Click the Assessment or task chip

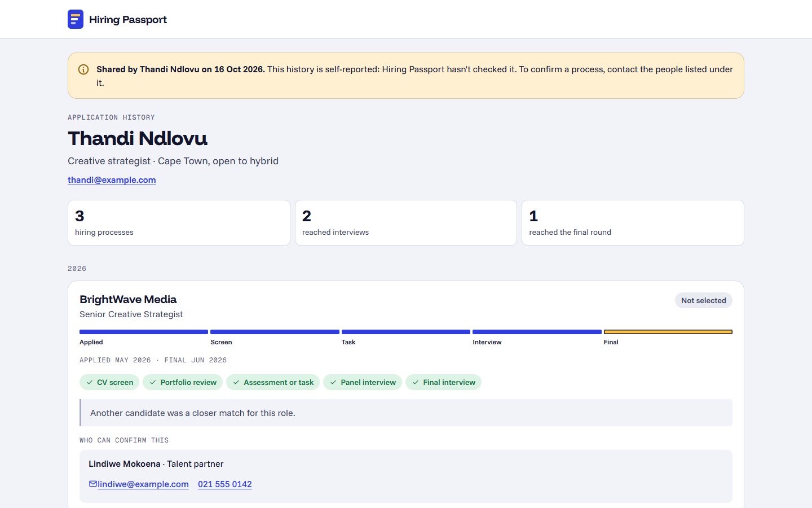tap(273, 382)
